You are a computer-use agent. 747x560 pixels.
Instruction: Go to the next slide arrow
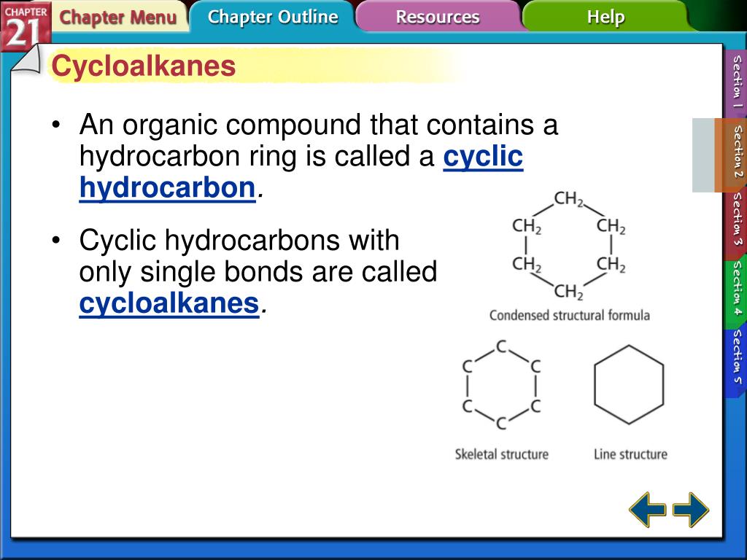691,510
